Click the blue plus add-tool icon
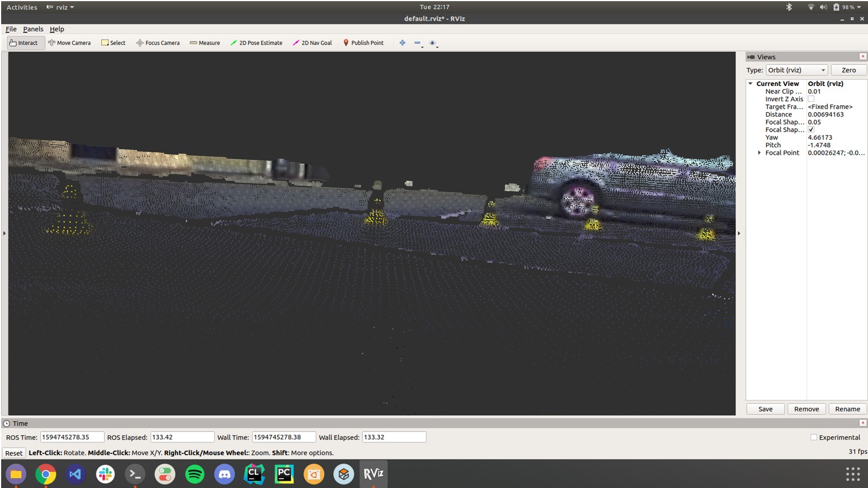Screen dimensions: 868x488 click(x=402, y=43)
